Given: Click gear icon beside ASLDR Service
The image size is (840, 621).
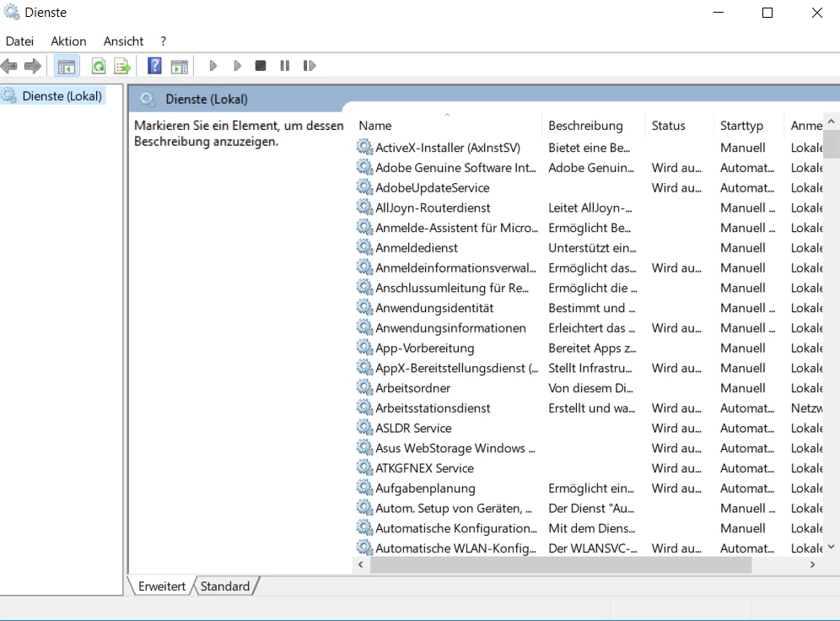Looking at the screenshot, I should click(364, 428).
